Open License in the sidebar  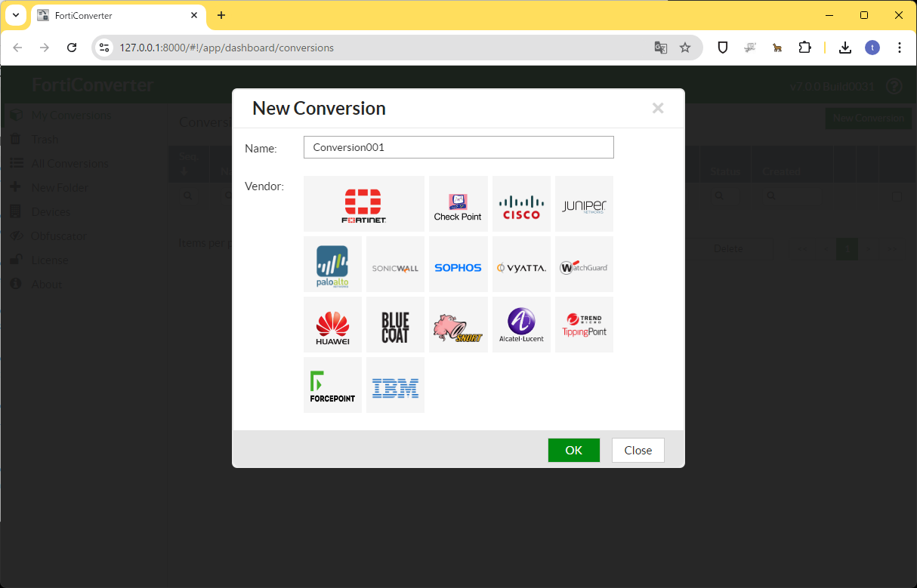tap(50, 260)
